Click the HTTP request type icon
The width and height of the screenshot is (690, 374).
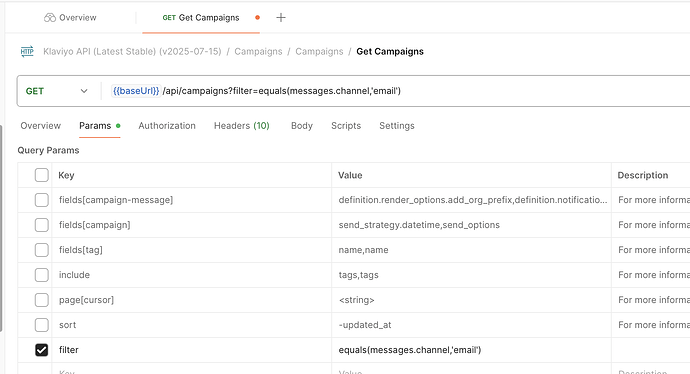point(27,51)
